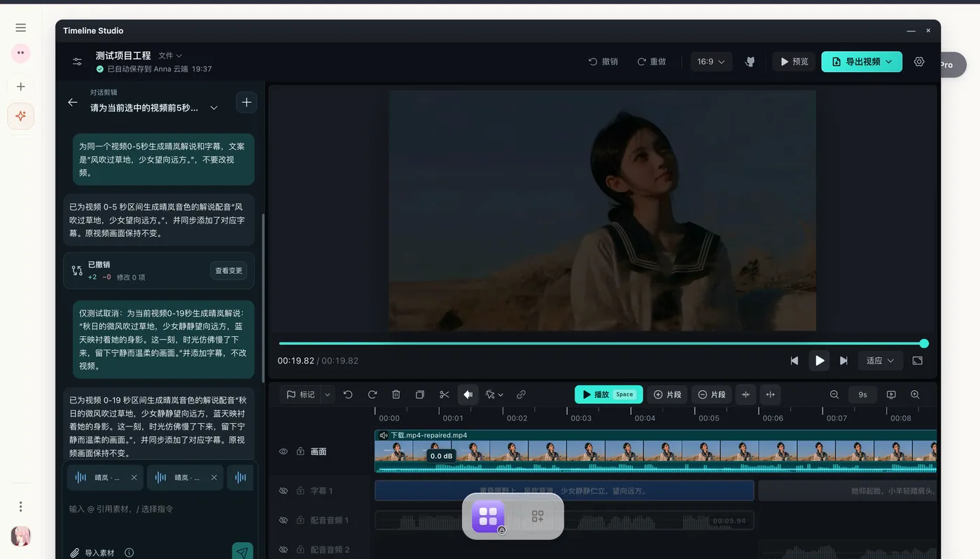The image size is (980, 559).
Task: Toggle the lock on the 画面 track
Action: [300, 452]
